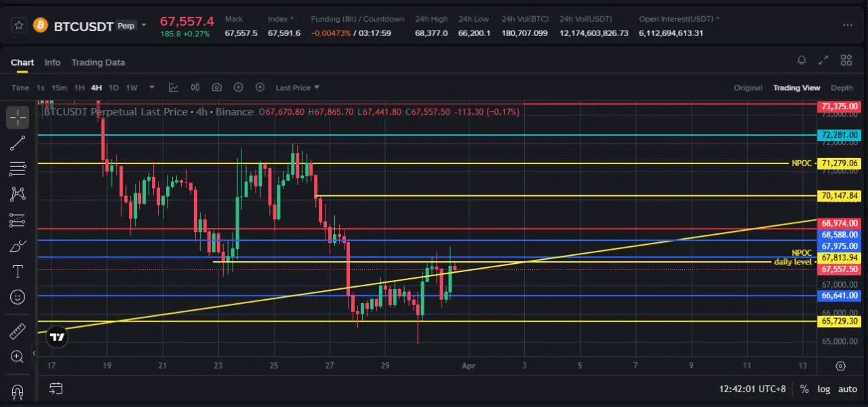This screenshot has height=407, width=868.
Task: Click the Index price 67,591.6
Action: [x=284, y=33]
